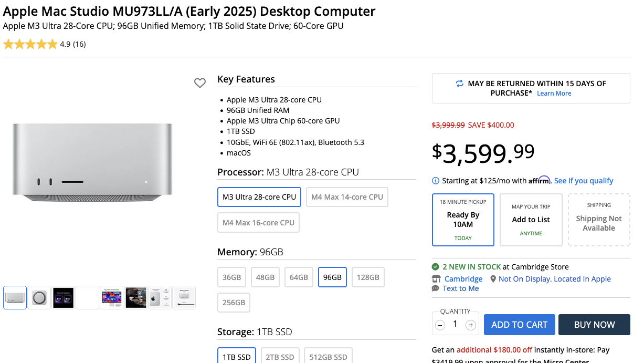Open the Learn More return policy link
The image size is (644, 363).
(x=554, y=94)
